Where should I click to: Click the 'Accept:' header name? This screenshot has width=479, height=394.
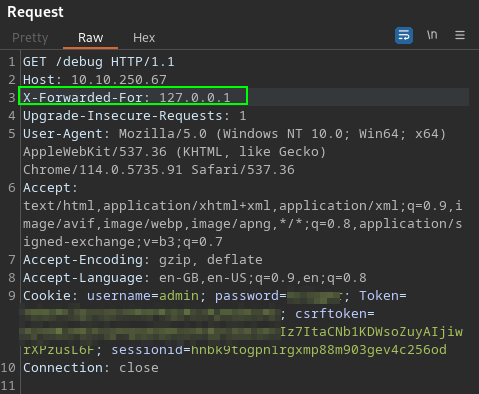pyautogui.click(x=50, y=188)
